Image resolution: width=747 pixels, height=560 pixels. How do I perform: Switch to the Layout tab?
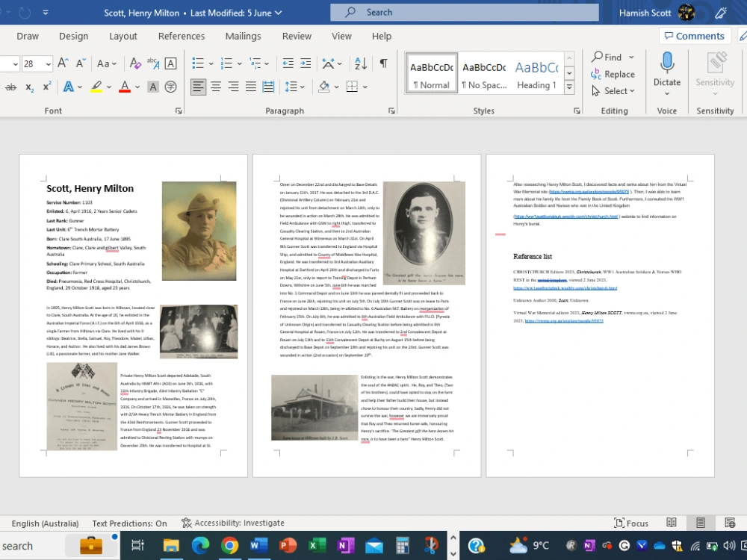coord(123,36)
